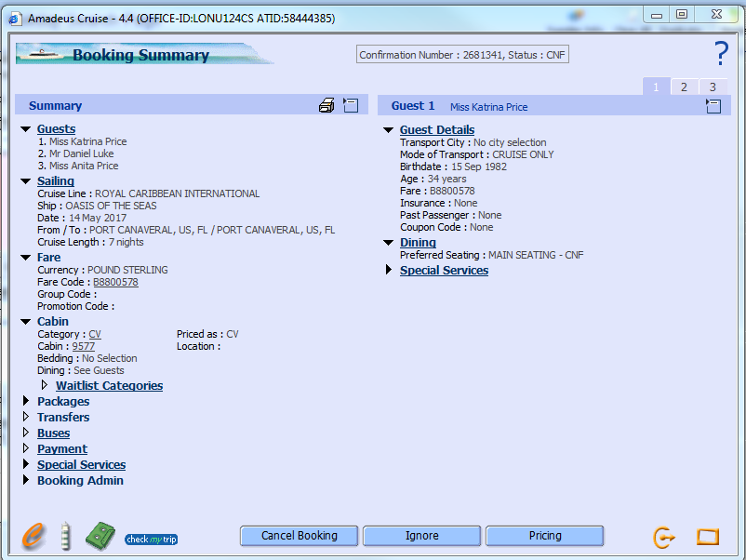Select guest tab 1
The height and width of the screenshot is (560, 746).
click(x=656, y=87)
